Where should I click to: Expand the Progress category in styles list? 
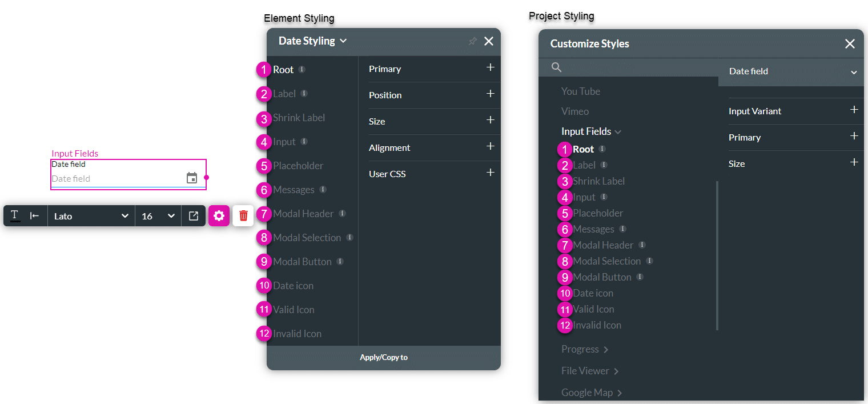[585, 349]
